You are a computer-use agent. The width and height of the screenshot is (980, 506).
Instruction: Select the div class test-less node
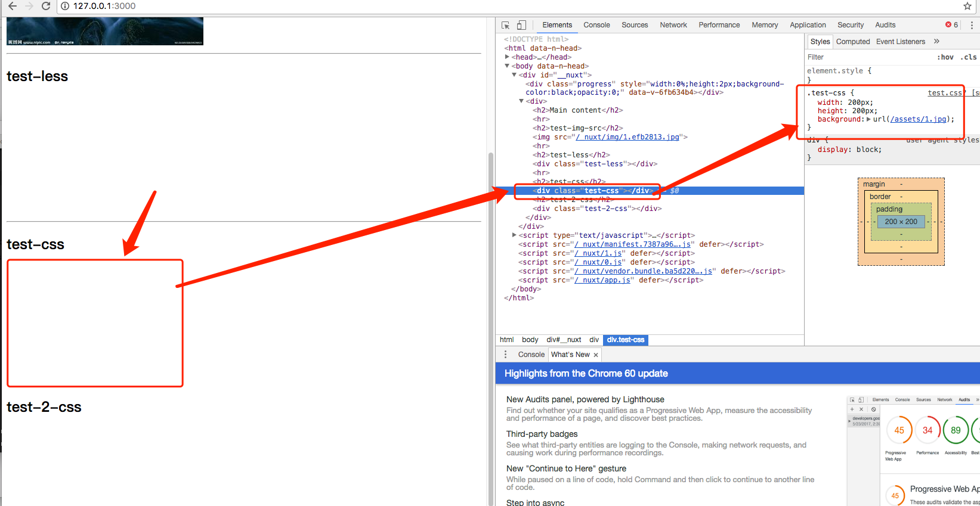(595, 164)
